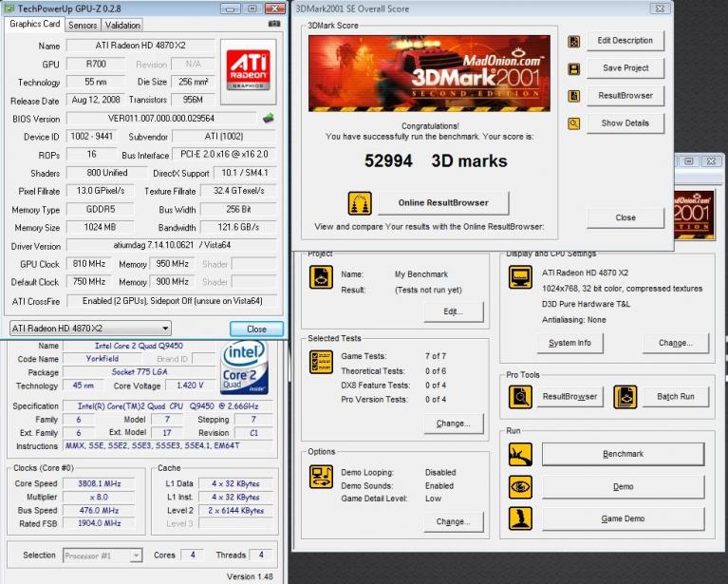
Task: Click the 52994 score text
Action: [x=388, y=161]
